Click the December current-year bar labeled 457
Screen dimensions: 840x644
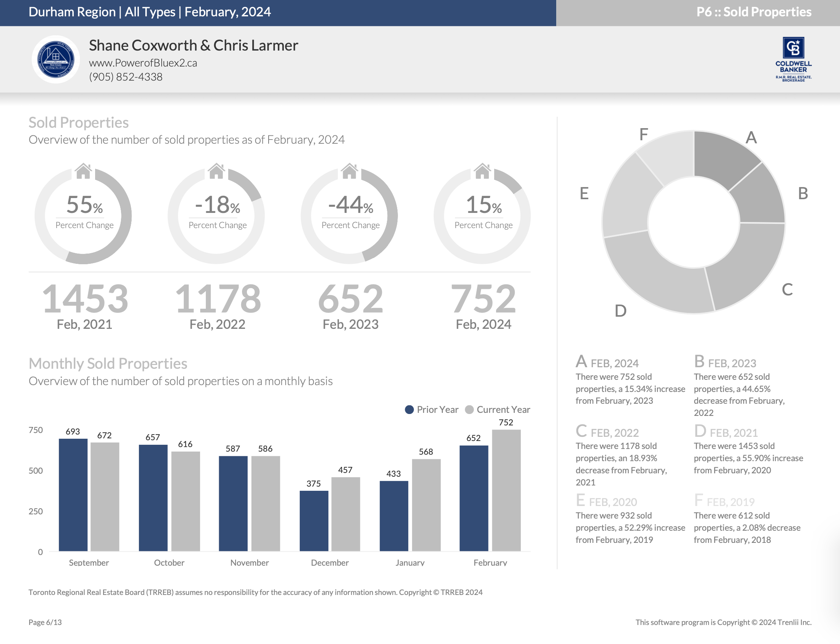345,514
